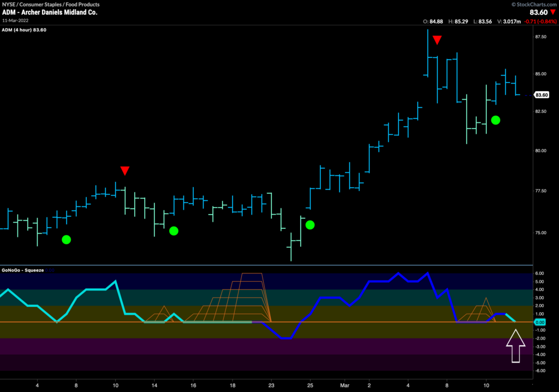
Task: Click the 4.00 oscillator axis label
Action: [539, 289]
